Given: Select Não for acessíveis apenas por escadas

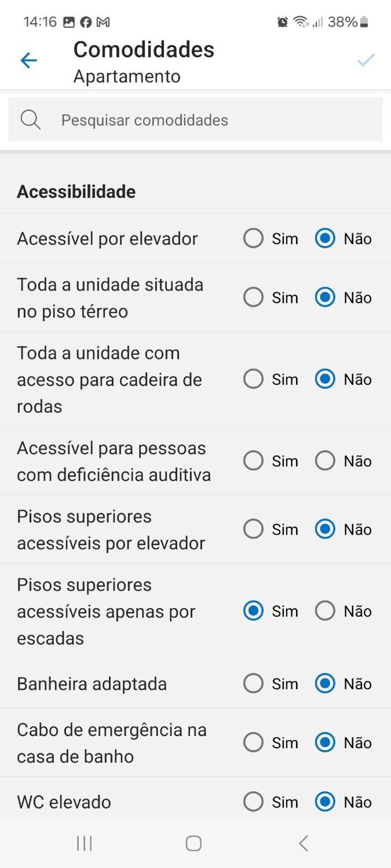Looking at the screenshot, I should click(x=325, y=611).
